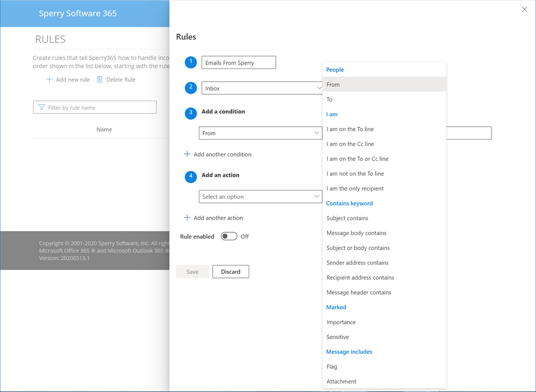
Task: Click the rule name field Emails From Sperry
Action: tap(239, 63)
